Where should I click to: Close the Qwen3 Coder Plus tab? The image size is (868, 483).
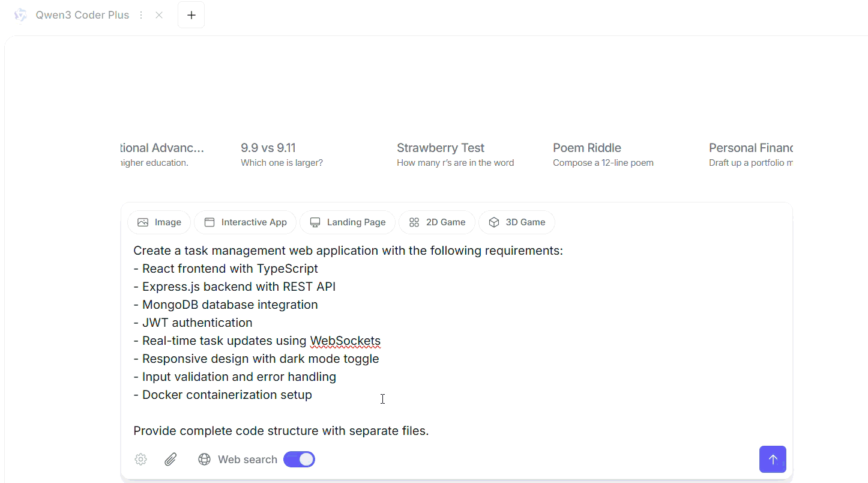(x=159, y=15)
